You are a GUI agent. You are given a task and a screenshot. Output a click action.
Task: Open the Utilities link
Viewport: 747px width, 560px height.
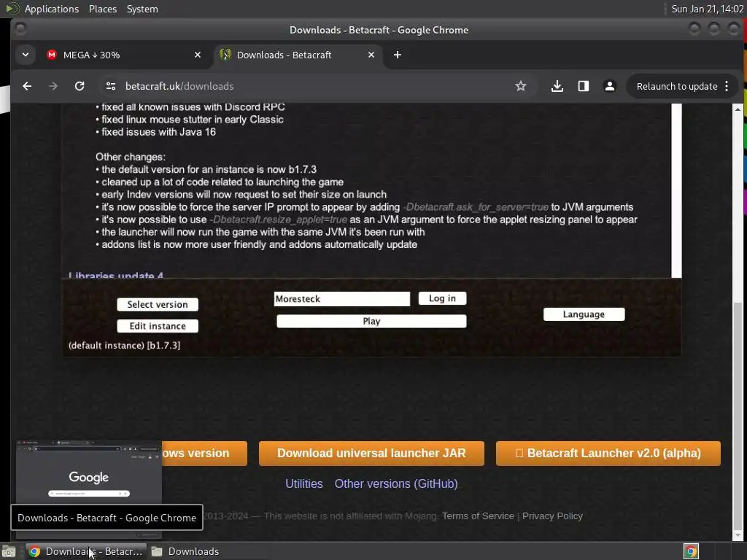(304, 484)
